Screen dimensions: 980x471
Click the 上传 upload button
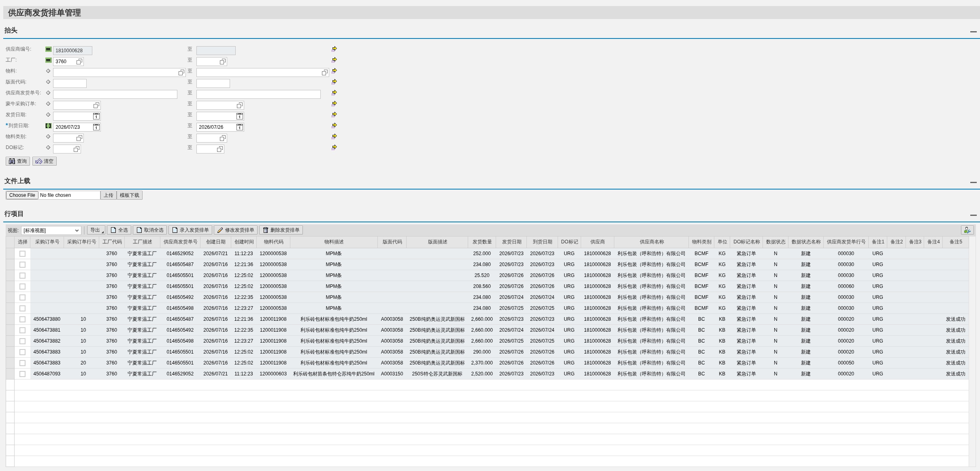coord(109,195)
